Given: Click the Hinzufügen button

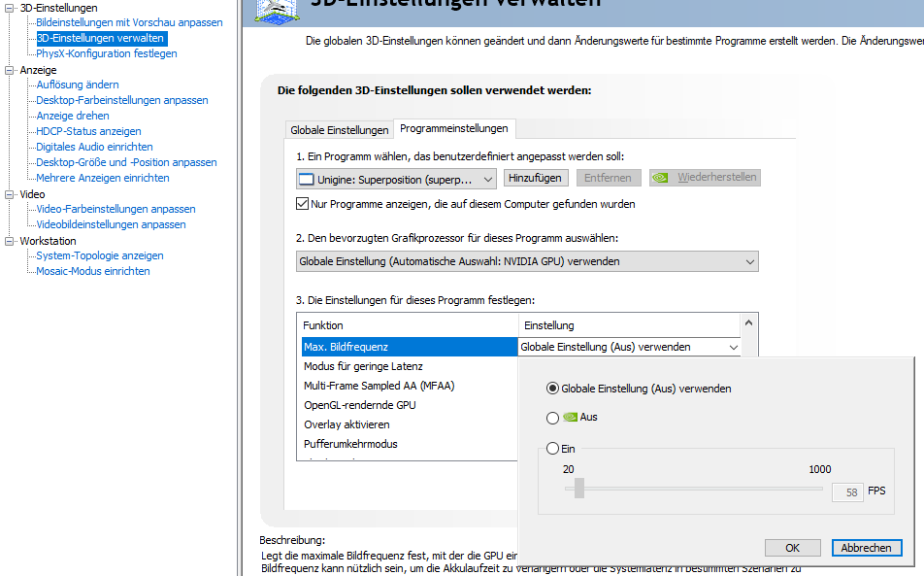Looking at the screenshot, I should [535, 178].
